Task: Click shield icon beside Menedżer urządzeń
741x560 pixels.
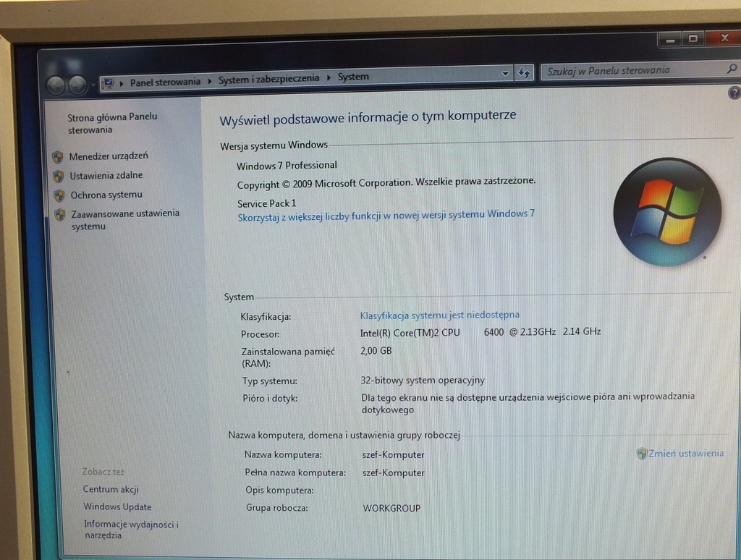Action: tap(58, 157)
